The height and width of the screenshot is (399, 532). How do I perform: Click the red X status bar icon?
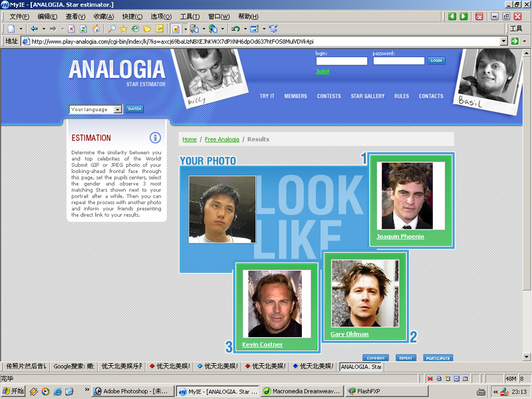[430, 378]
